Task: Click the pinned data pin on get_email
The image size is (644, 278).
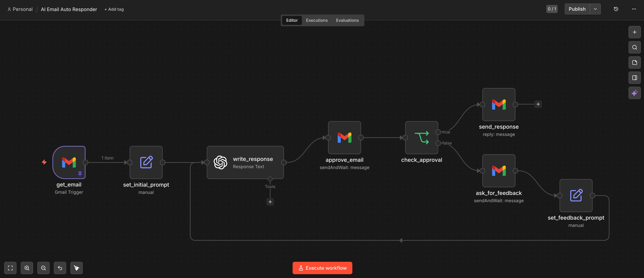Action: pos(80,173)
